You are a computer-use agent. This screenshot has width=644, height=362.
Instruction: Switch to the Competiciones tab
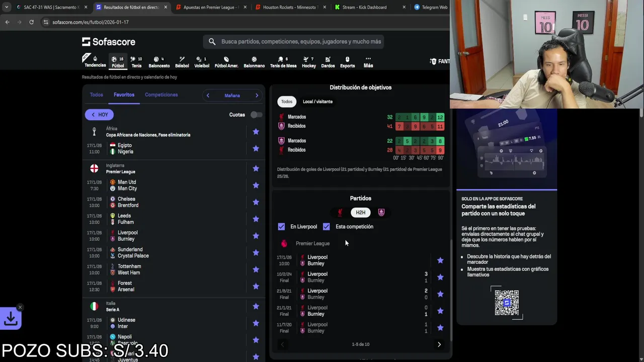pyautogui.click(x=161, y=95)
